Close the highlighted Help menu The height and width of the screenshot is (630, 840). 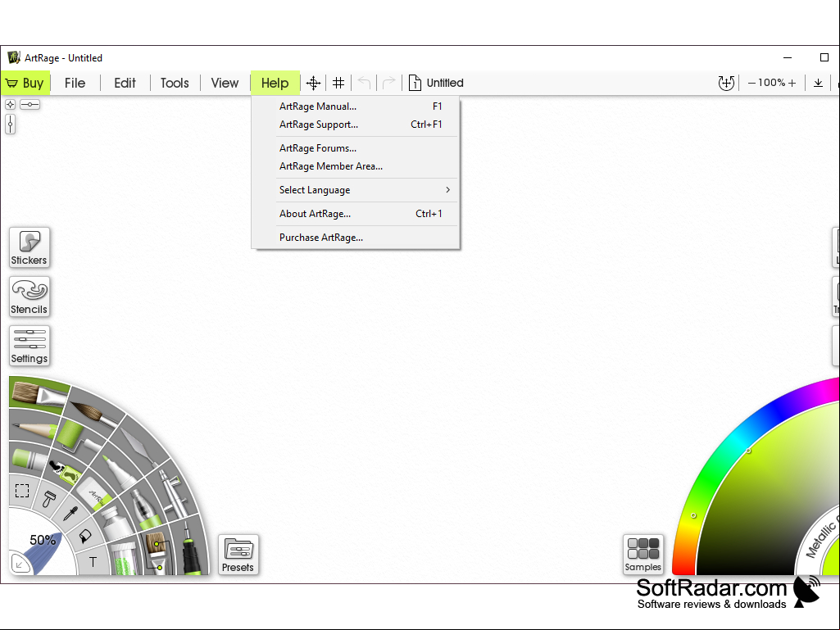pyautogui.click(x=275, y=83)
